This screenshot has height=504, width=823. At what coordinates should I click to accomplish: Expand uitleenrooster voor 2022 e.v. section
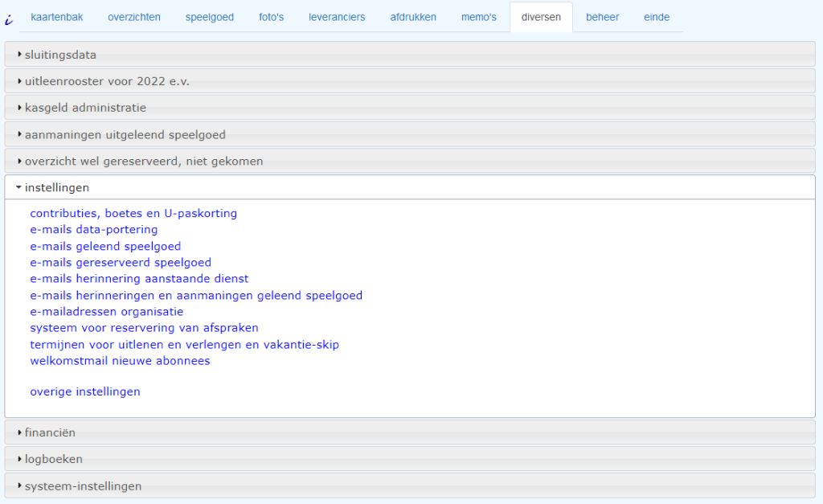click(x=410, y=81)
